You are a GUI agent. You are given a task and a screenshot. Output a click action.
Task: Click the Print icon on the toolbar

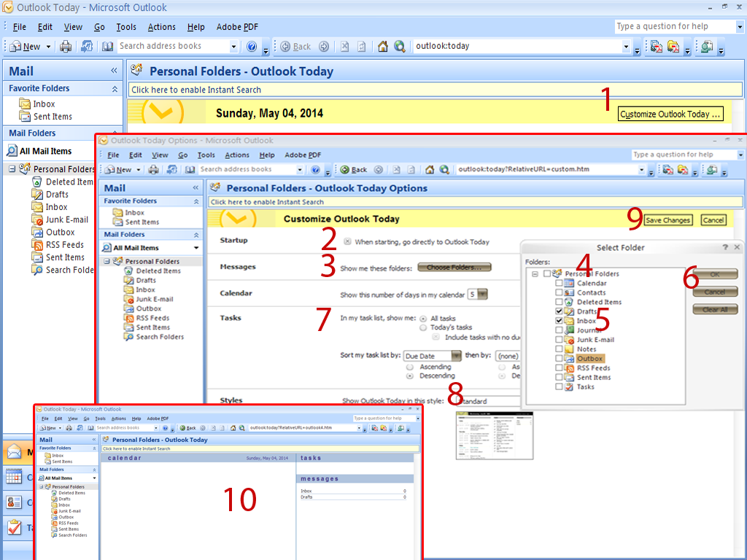coord(64,46)
